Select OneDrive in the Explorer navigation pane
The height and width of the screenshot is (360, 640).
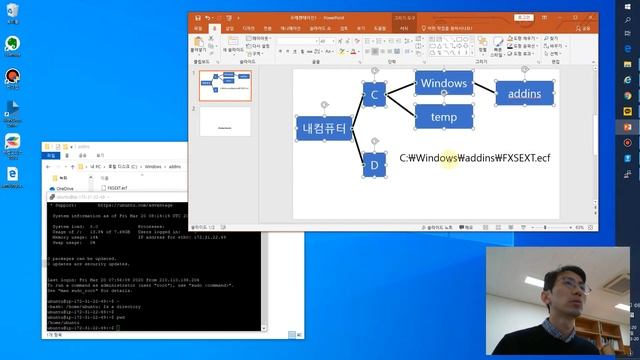pyautogui.click(x=62, y=189)
